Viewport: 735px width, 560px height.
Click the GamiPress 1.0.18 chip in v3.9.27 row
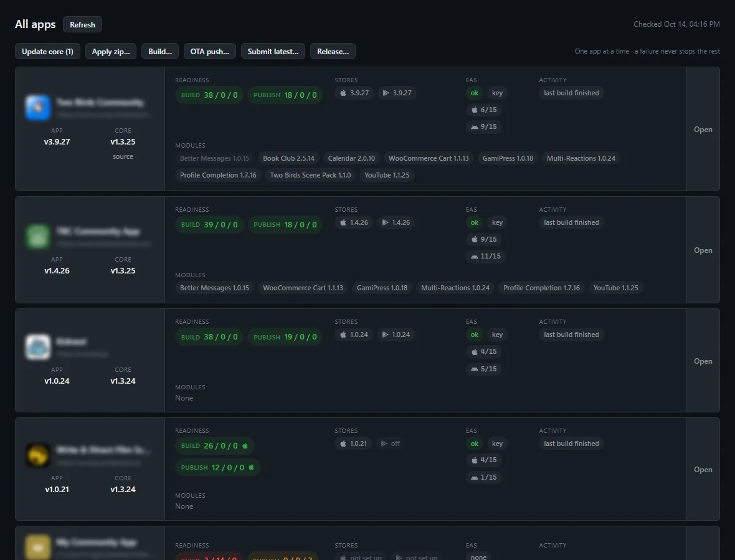508,158
